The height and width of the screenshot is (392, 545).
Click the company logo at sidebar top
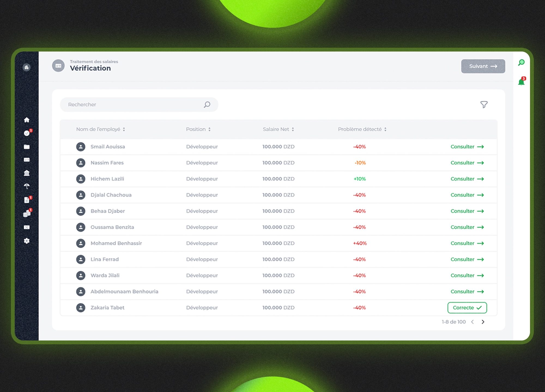click(26, 67)
